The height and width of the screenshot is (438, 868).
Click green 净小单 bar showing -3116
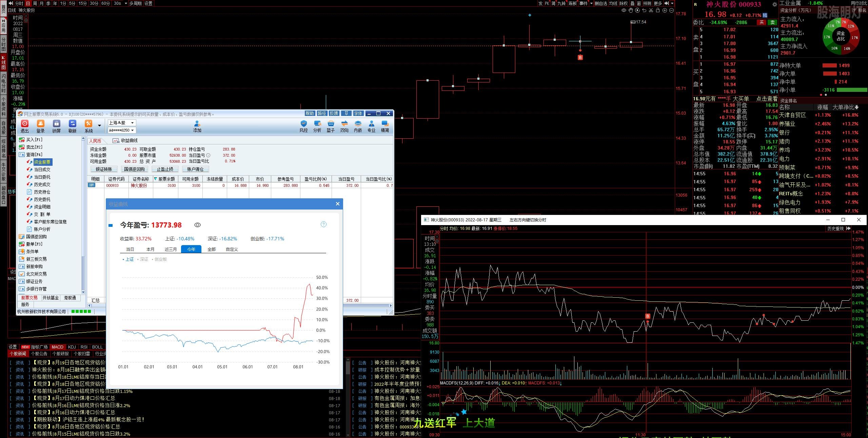(x=852, y=90)
